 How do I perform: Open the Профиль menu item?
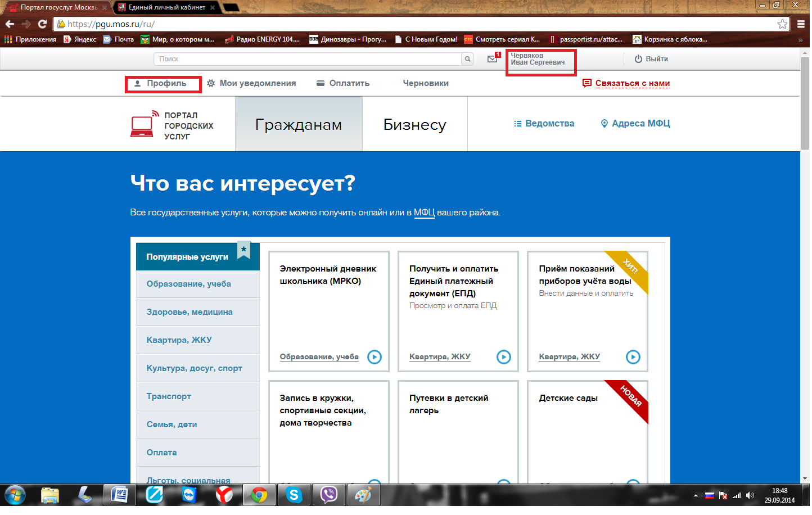pyautogui.click(x=160, y=83)
